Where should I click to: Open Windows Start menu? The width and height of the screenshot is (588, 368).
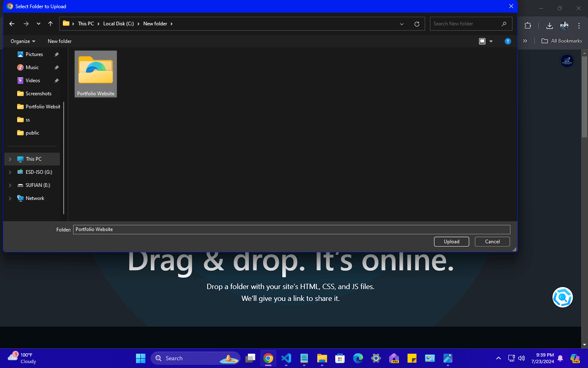140,358
